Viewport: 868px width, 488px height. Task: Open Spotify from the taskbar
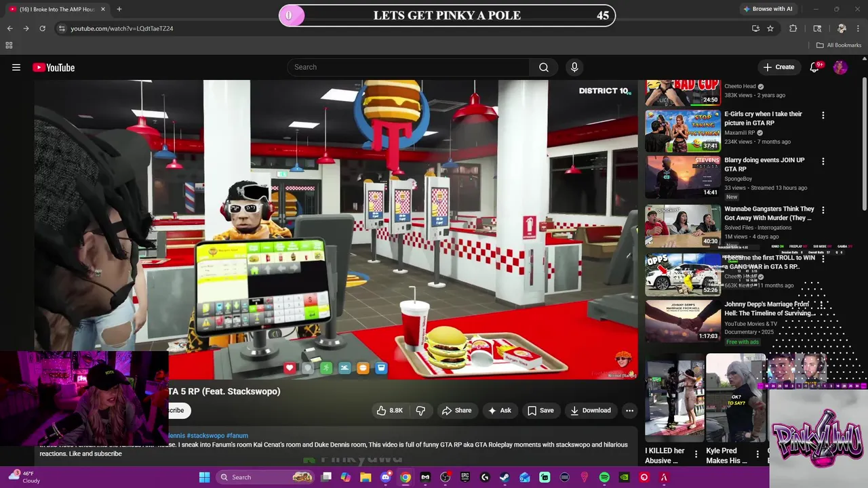pos(604,477)
